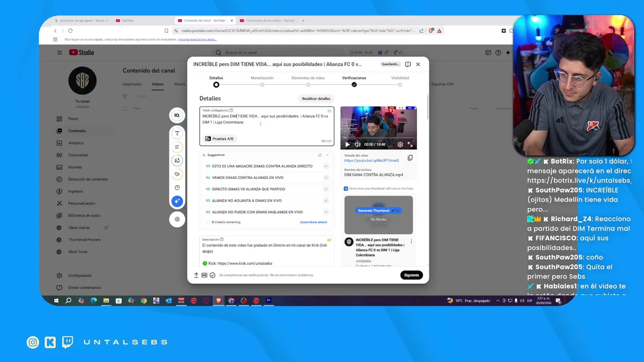This screenshot has height=362, width=644.
Task: Open Premiere Pro from taskbar
Action: pos(269,301)
